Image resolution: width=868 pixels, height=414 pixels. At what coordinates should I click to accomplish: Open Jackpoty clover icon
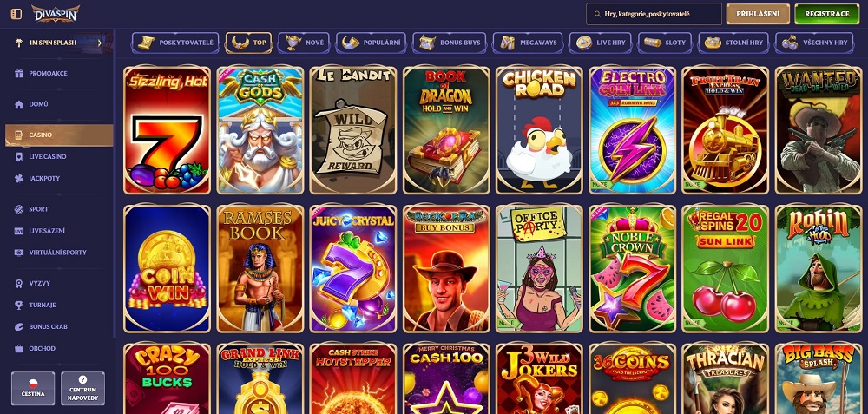point(19,178)
